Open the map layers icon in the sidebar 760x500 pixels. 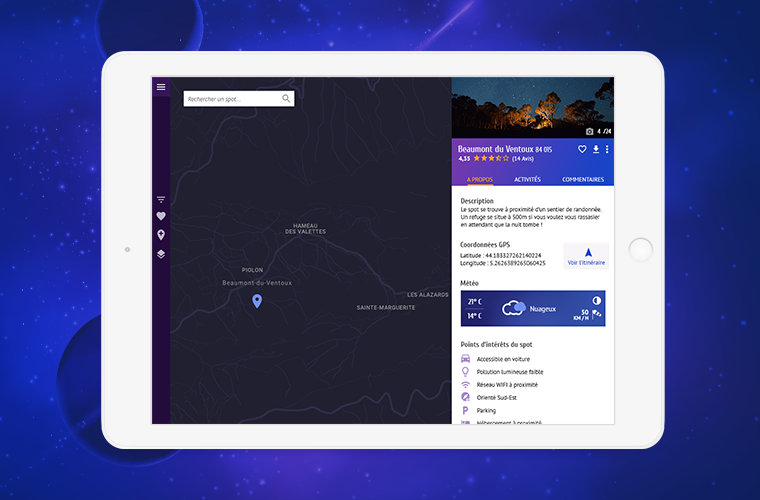point(161,254)
